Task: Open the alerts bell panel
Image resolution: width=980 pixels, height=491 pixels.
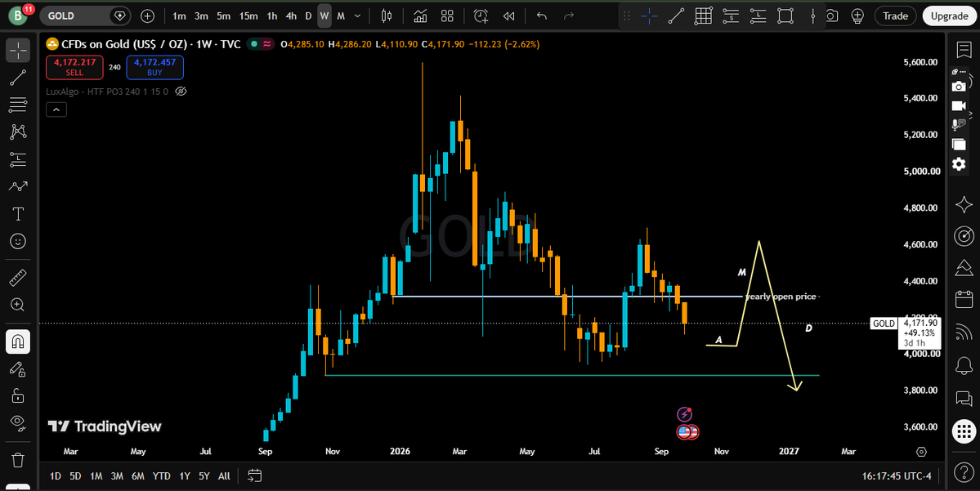Action: coord(964,365)
